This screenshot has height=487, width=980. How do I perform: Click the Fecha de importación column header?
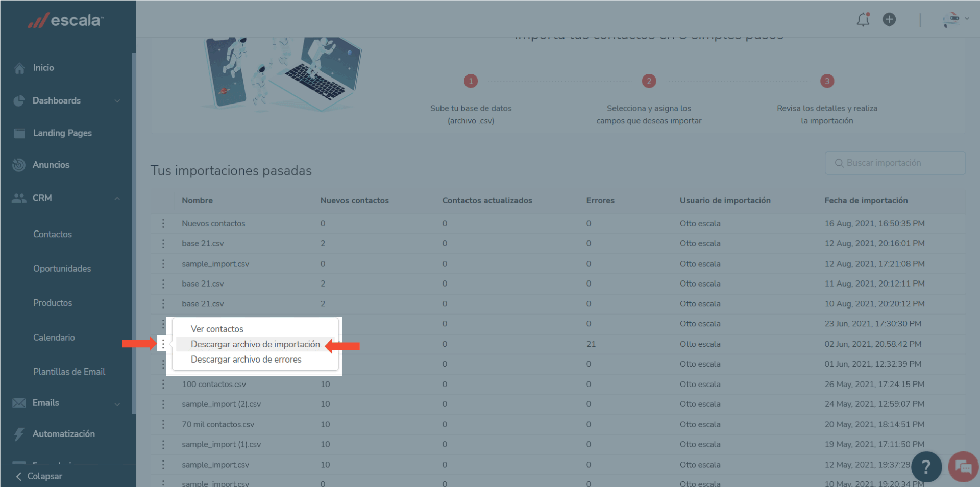tap(866, 200)
